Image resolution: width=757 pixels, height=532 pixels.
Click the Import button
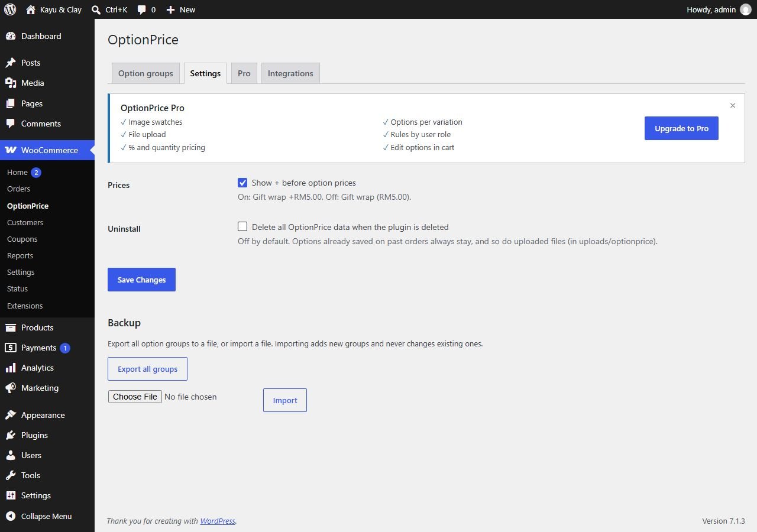[285, 400]
